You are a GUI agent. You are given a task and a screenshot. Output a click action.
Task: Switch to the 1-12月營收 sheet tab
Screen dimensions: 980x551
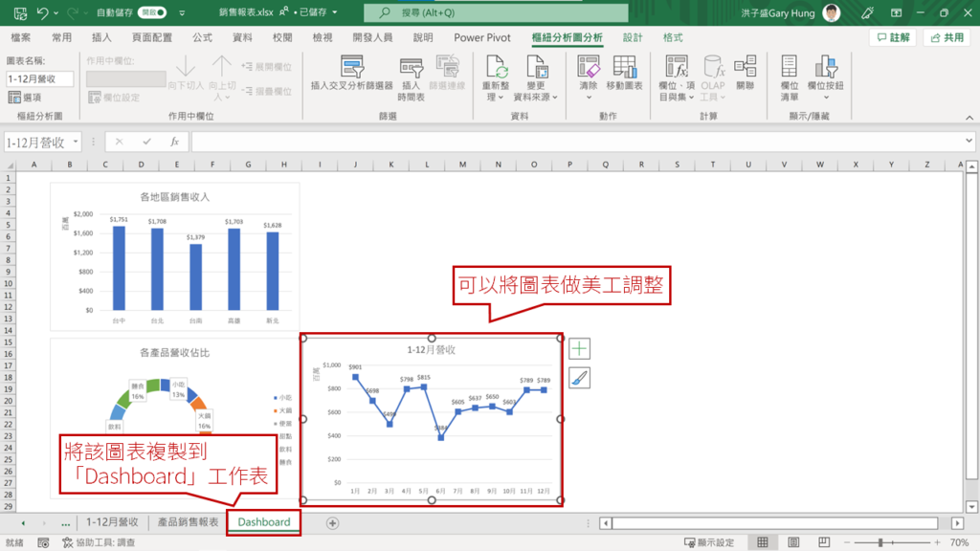click(112, 522)
